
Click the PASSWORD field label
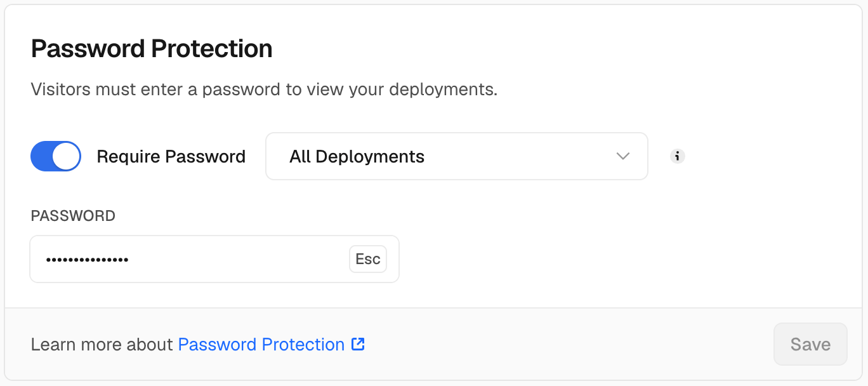point(73,216)
